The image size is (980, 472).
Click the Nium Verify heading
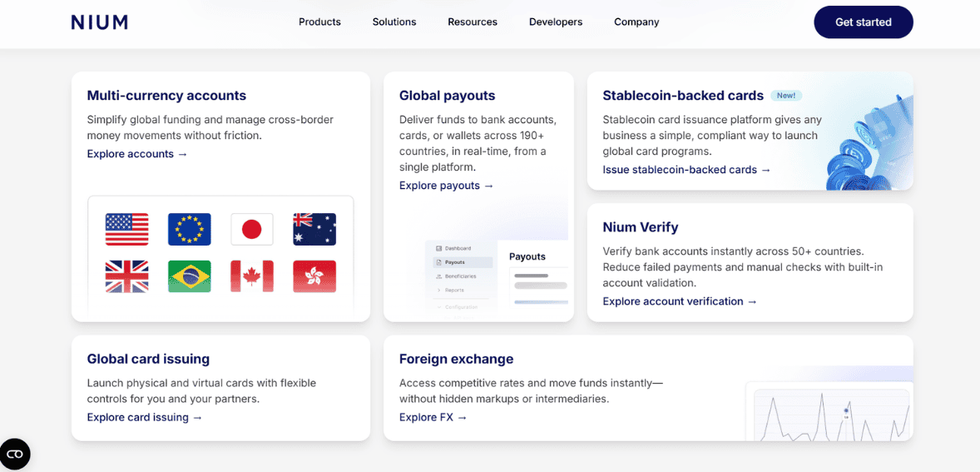(x=640, y=227)
